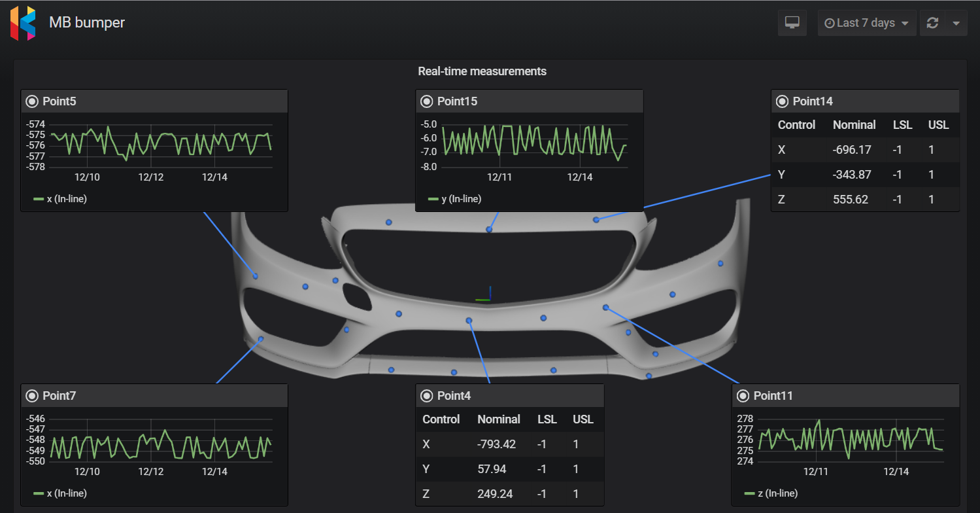Click the circle icon beside Point7 title
The height and width of the screenshot is (513, 980).
pyautogui.click(x=31, y=395)
